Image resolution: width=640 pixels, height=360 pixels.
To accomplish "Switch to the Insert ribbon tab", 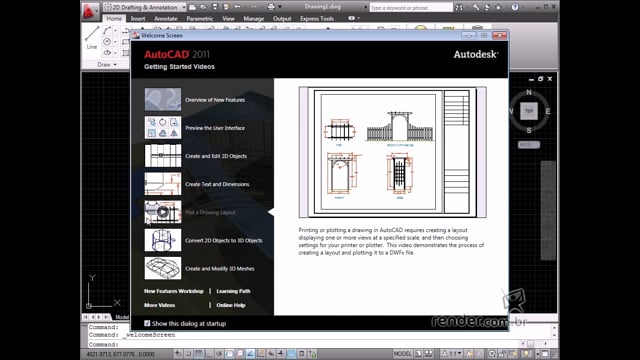I will [138, 19].
